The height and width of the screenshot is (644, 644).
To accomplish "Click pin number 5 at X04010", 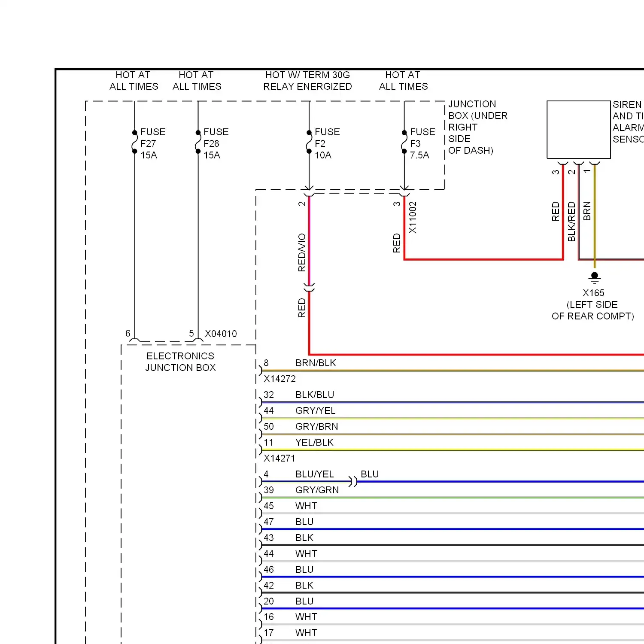I will click(191, 334).
